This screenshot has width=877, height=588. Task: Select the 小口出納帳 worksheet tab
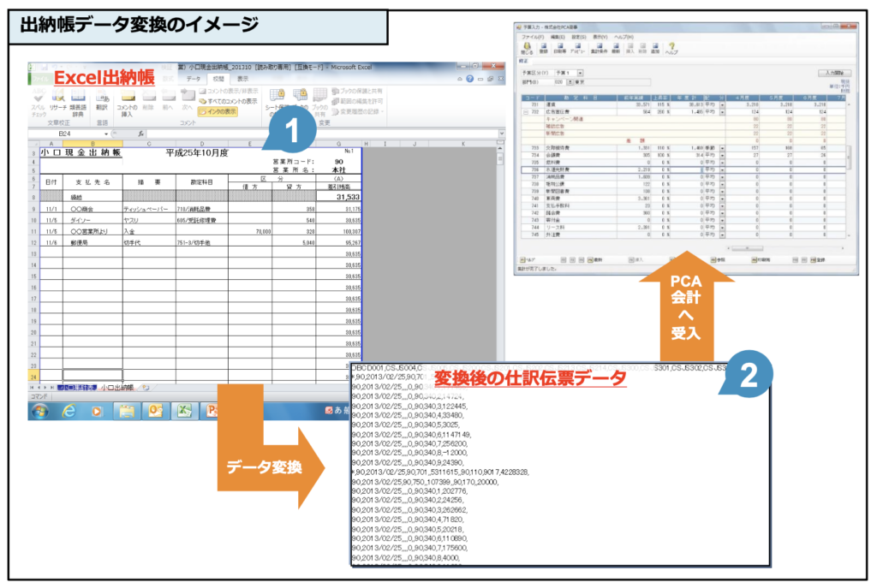click(x=119, y=387)
